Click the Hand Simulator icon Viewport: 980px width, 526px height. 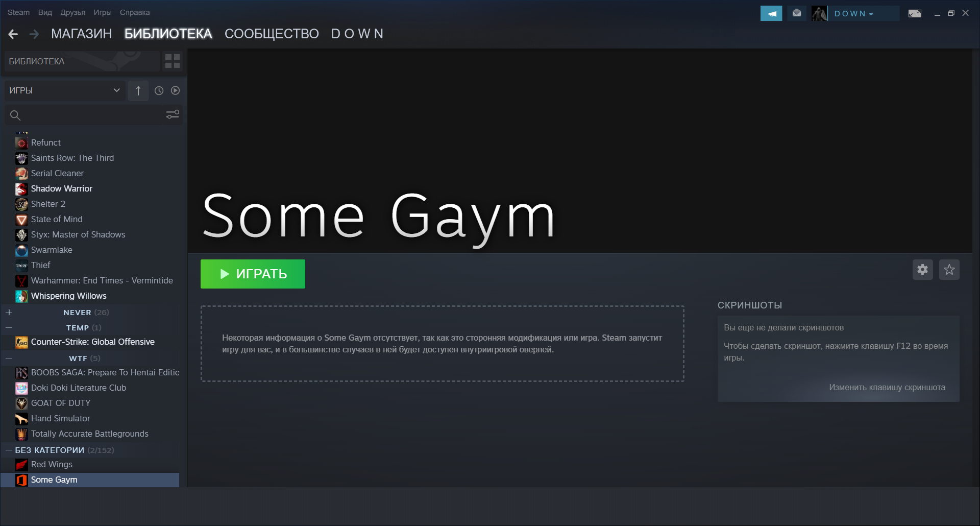coord(21,419)
